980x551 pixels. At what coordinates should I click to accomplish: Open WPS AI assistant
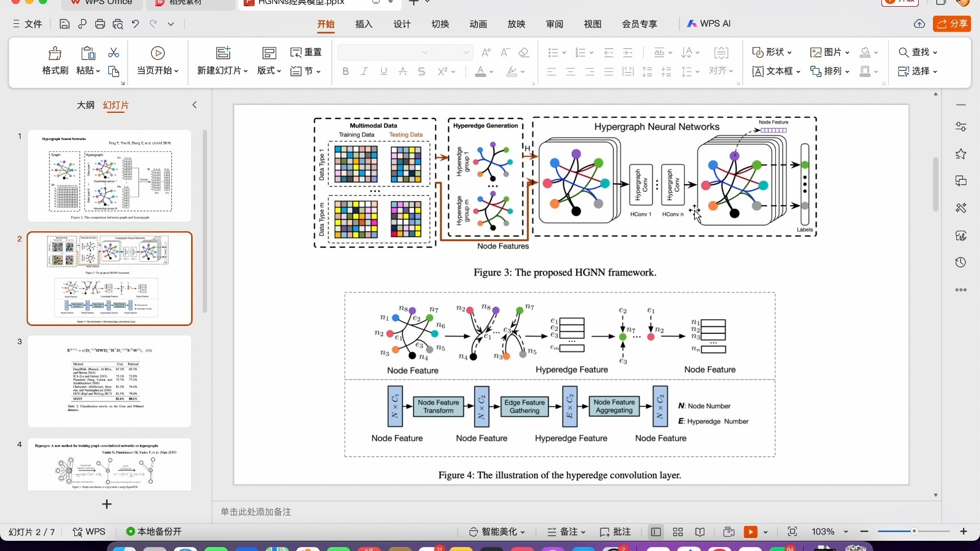click(709, 24)
